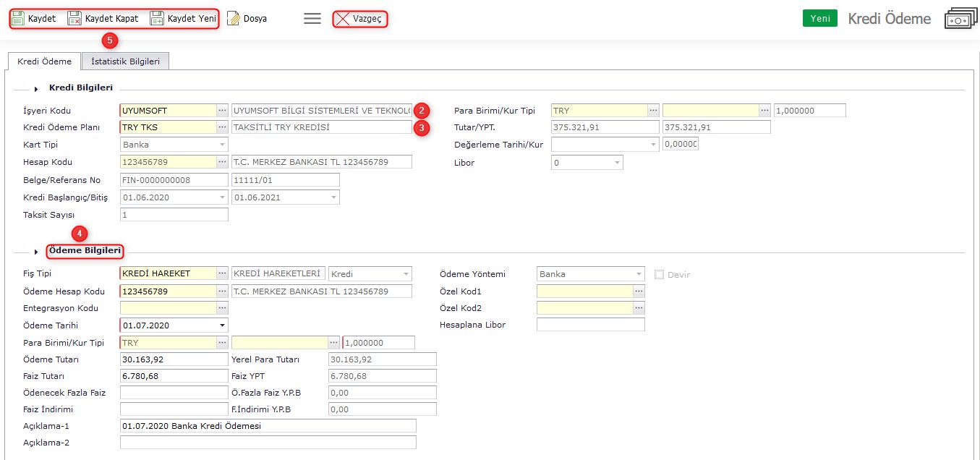Open the Ödeme Yöntemi dropdown
Viewport: 980px width, 460px height.
pos(638,274)
